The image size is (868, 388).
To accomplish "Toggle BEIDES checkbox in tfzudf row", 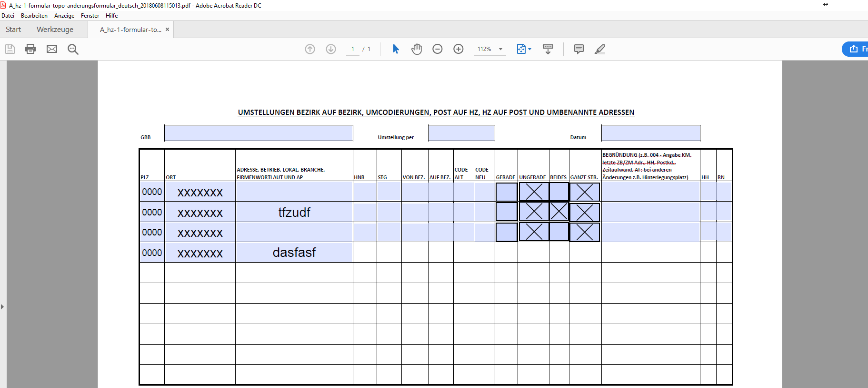I will tap(559, 212).
